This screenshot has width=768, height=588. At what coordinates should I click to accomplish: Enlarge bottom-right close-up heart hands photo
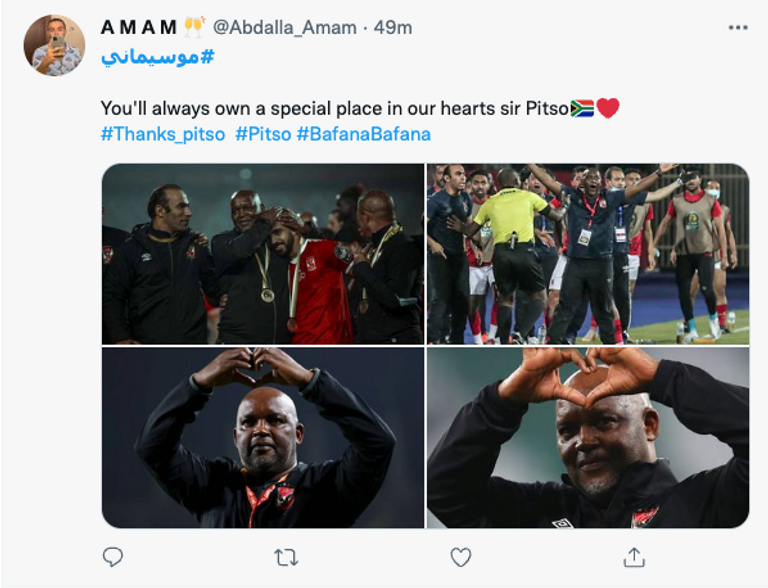588,438
